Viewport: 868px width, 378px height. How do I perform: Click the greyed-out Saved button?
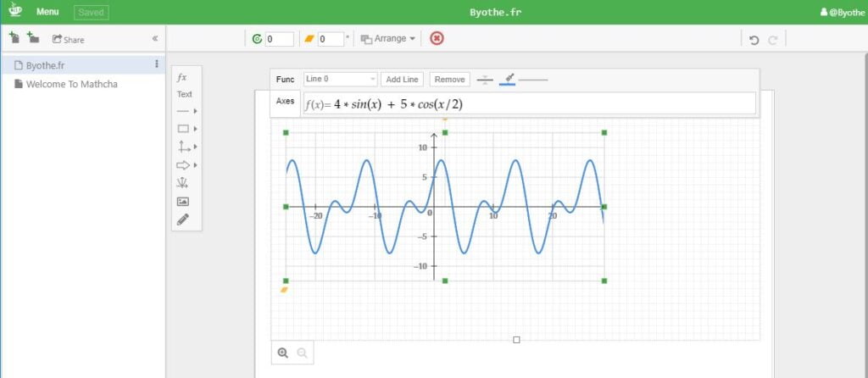pos(92,12)
